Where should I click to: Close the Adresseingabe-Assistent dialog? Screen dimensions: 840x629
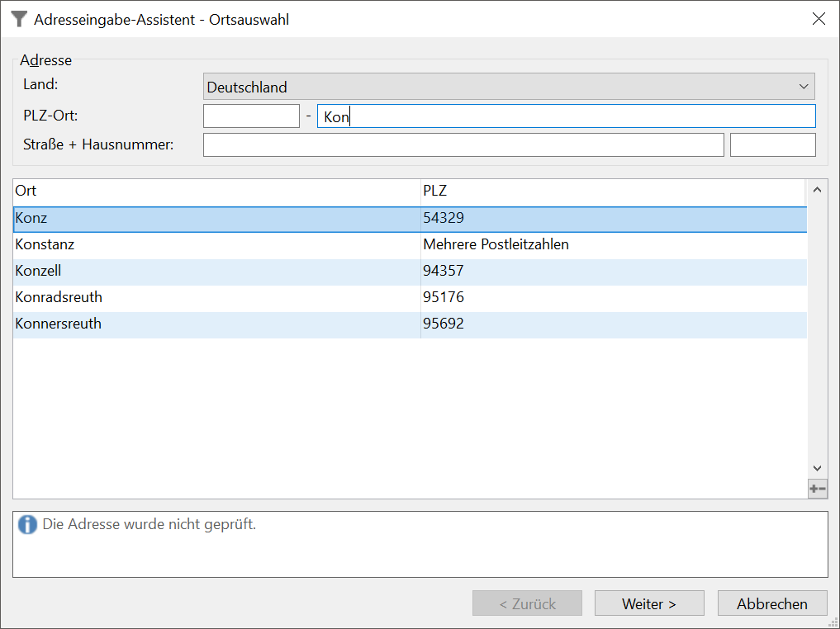819,19
